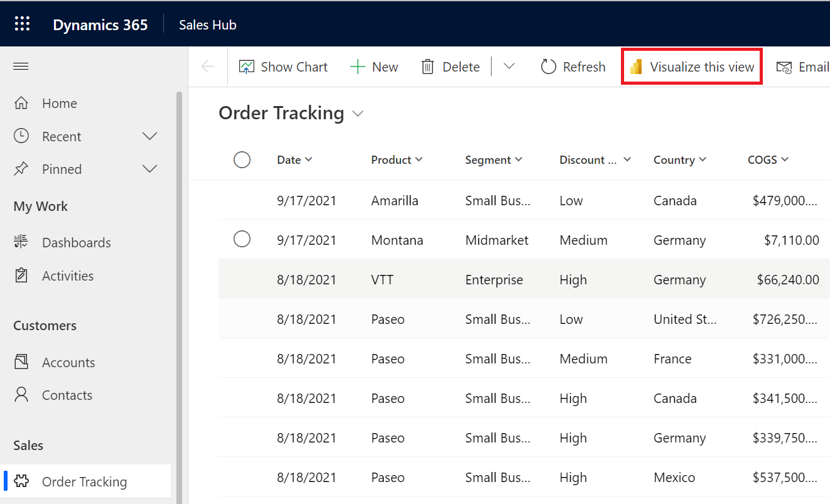Collapse the site map hamburger menu

pos(21,67)
